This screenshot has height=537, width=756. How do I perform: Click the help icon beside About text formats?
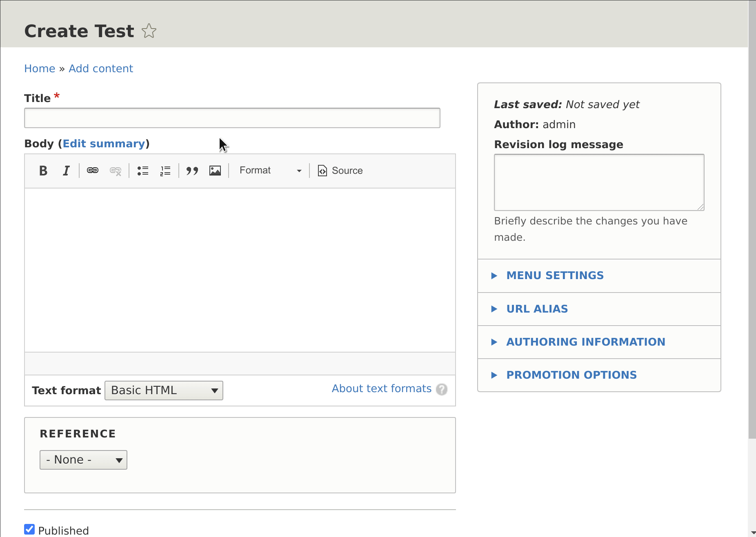(x=442, y=390)
